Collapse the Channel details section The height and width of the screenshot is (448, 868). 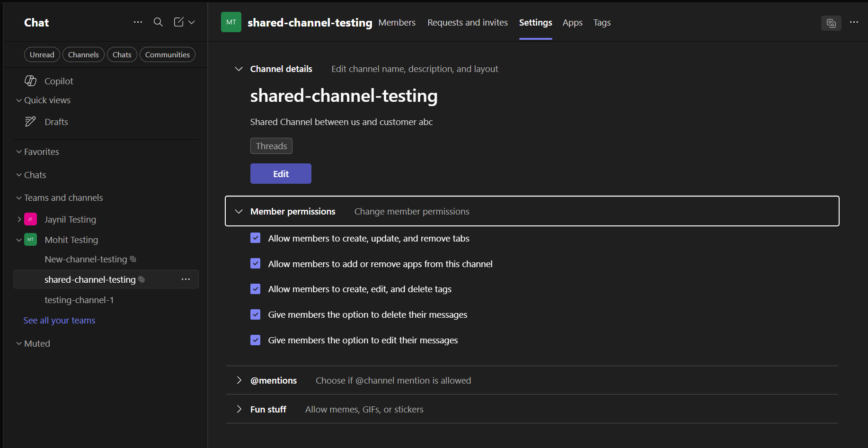tap(239, 69)
